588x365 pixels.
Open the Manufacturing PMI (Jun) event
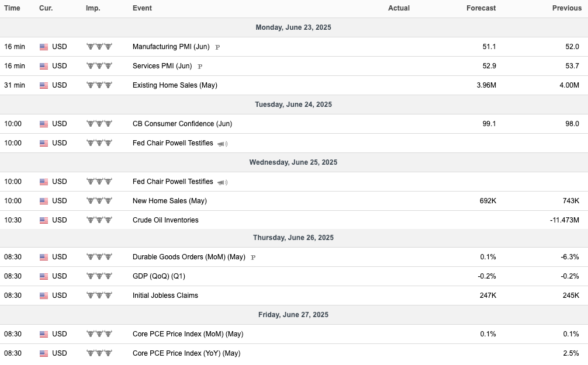pyautogui.click(x=171, y=47)
